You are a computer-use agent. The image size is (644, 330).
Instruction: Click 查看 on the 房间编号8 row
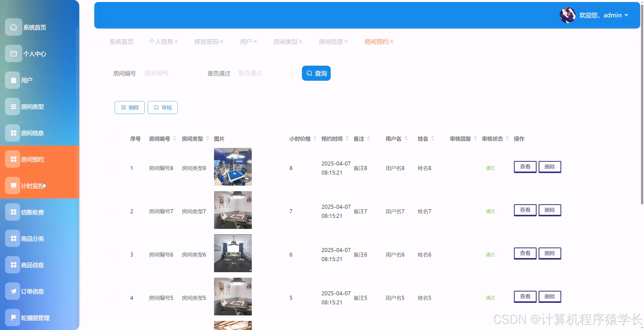click(525, 167)
